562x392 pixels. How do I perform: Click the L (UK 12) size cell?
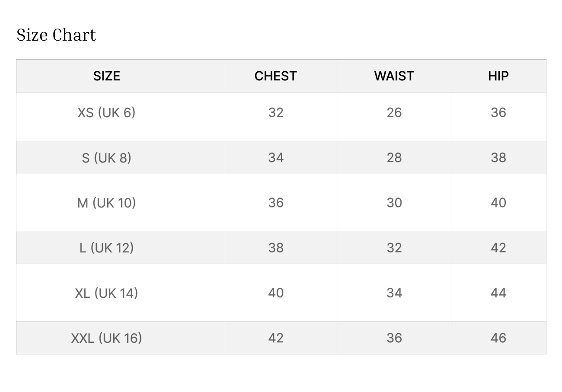click(x=106, y=248)
